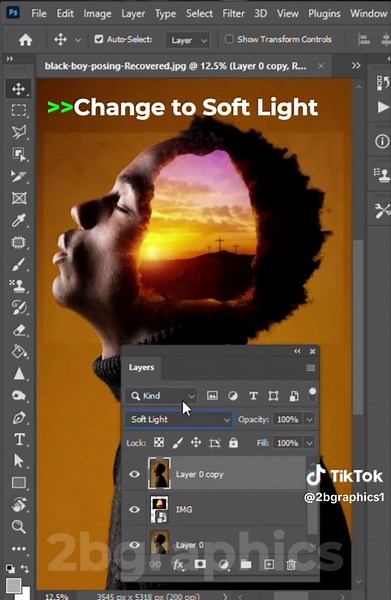Select the Object Selection tool
Image resolution: width=391 pixels, height=600 pixels.
tap(18, 154)
